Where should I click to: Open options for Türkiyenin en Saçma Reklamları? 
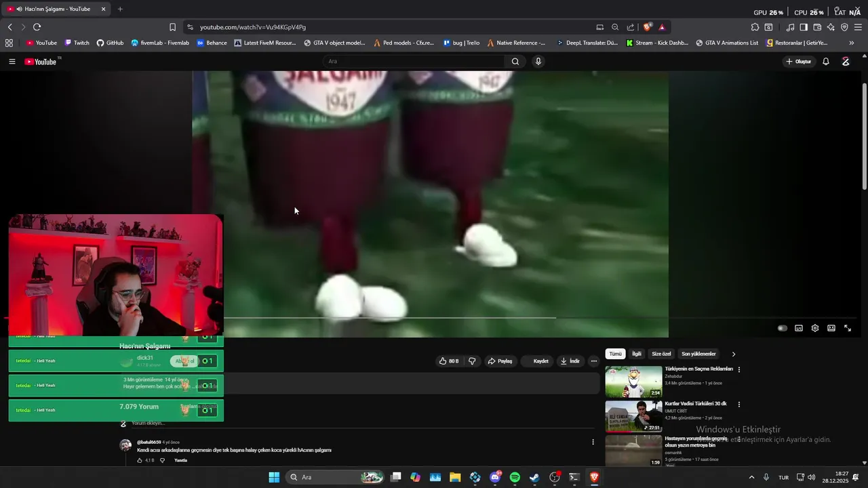pyautogui.click(x=739, y=369)
